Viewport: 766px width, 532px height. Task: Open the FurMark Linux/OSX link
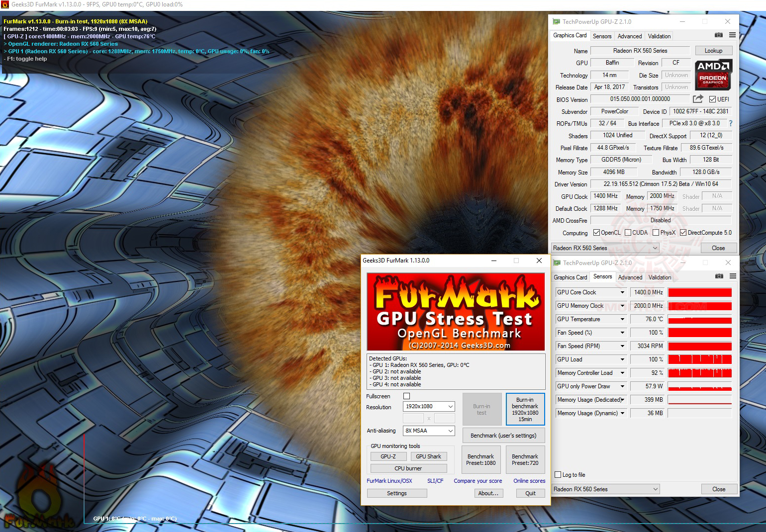[x=389, y=481]
